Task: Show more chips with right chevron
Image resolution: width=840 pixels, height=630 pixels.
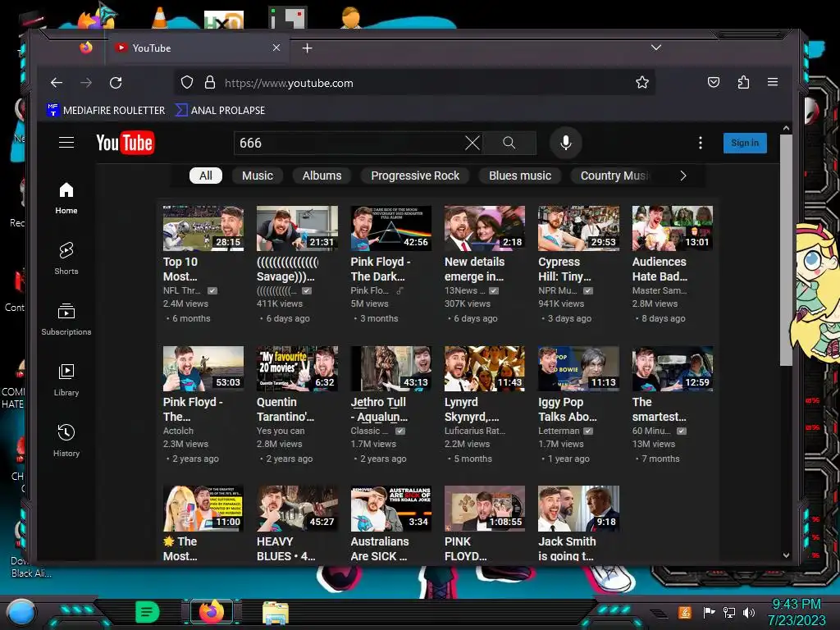Action: (683, 176)
